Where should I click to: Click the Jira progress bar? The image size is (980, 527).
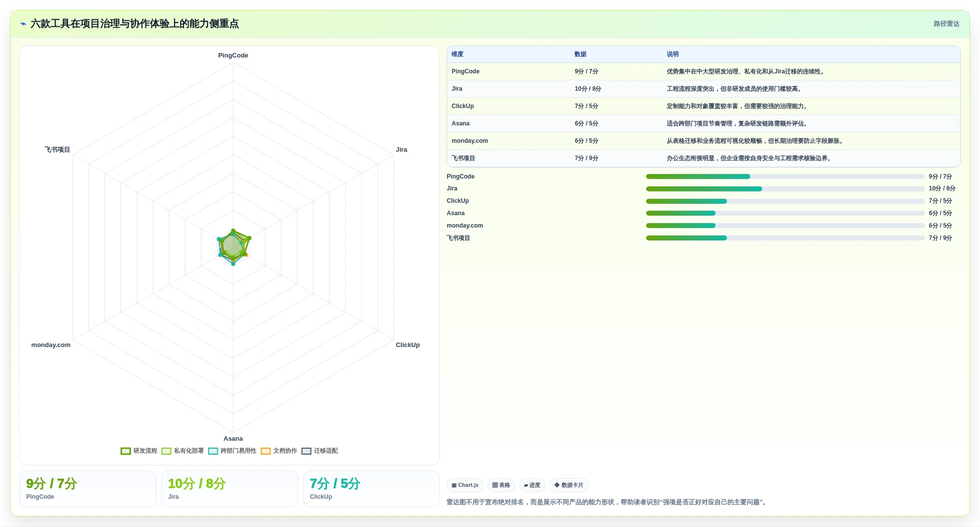(785, 189)
